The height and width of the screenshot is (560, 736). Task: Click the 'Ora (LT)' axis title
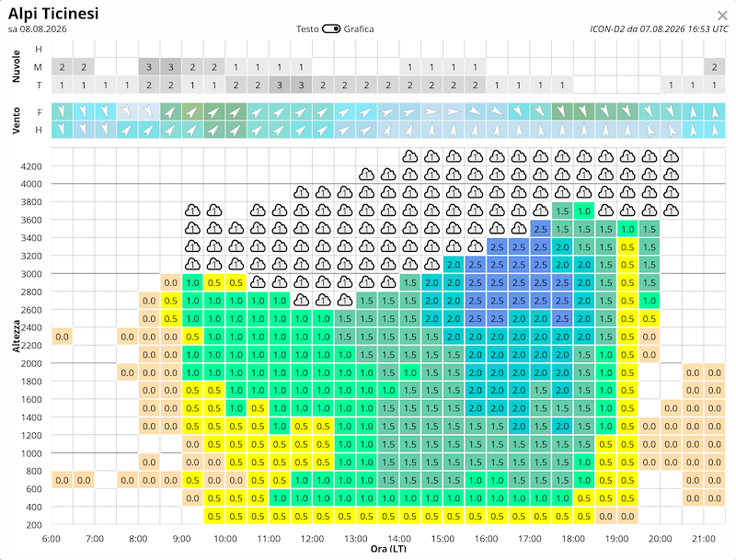388,548
